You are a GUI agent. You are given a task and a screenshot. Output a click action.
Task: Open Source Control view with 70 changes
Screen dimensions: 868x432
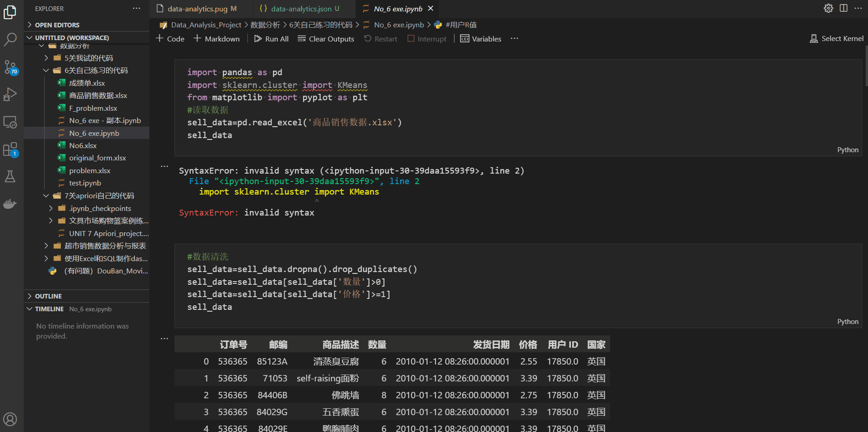coord(10,67)
